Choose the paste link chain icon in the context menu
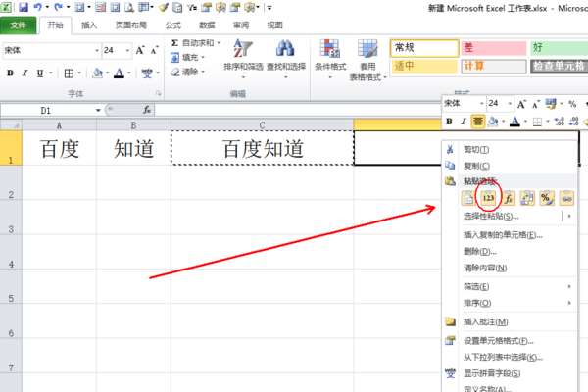The image size is (588, 392). 566,198
